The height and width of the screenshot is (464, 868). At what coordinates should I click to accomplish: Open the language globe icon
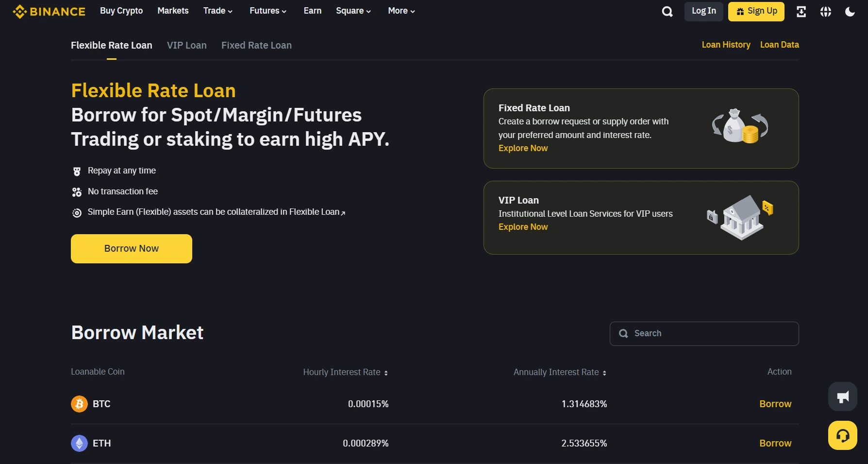tap(826, 12)
